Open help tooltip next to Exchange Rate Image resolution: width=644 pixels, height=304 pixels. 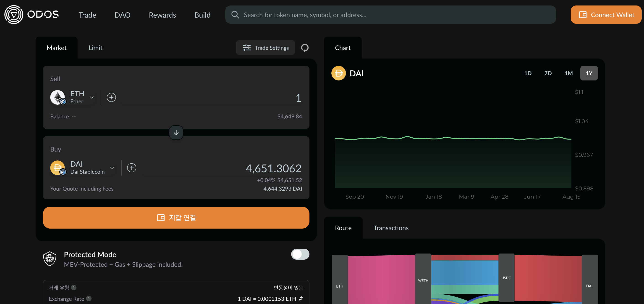89,299
